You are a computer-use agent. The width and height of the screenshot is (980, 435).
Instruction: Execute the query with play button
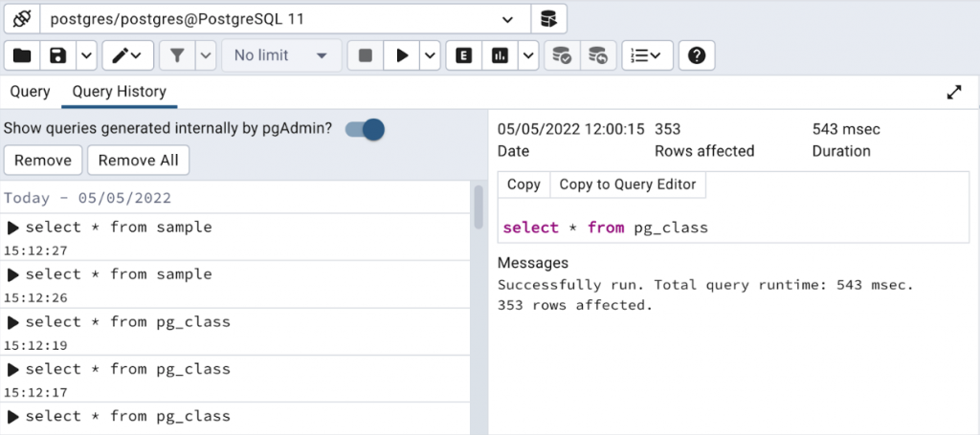(402, 55)
